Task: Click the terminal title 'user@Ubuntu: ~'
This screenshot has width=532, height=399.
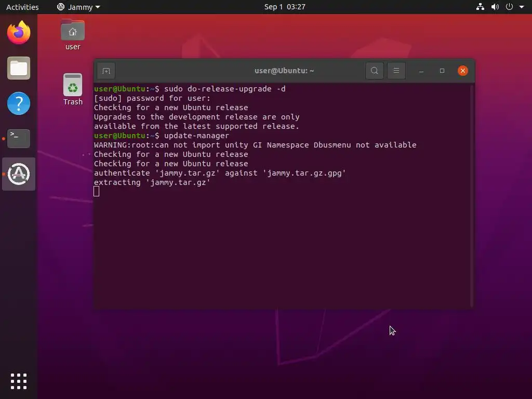Action: 284,71
